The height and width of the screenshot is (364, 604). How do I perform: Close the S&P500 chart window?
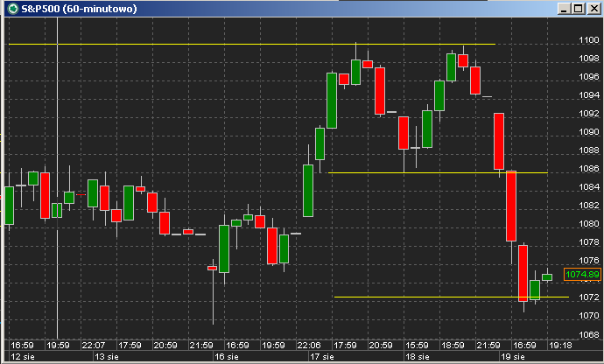tap(594, 9)
